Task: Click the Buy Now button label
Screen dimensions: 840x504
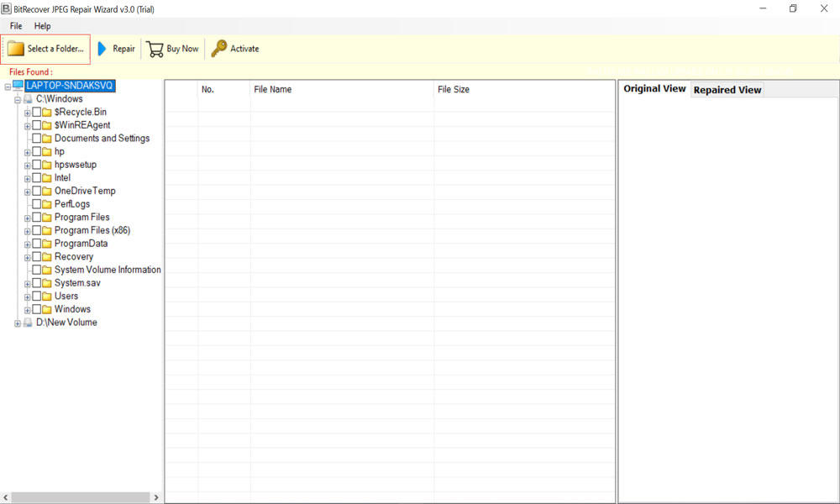Action: coord(182,49)
